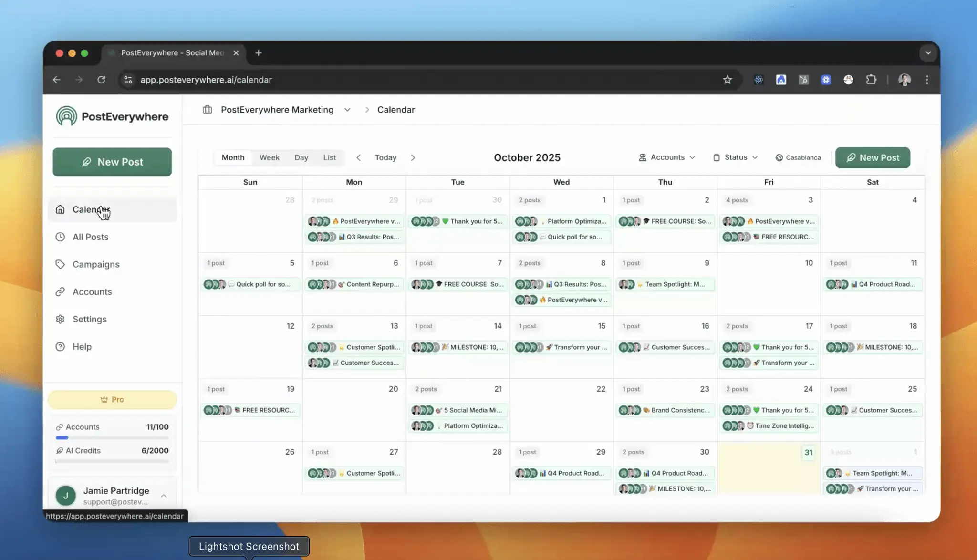Click the Campaigns tag icon
This screenshot has height=560, width=977.
click(x=60, y=264)
